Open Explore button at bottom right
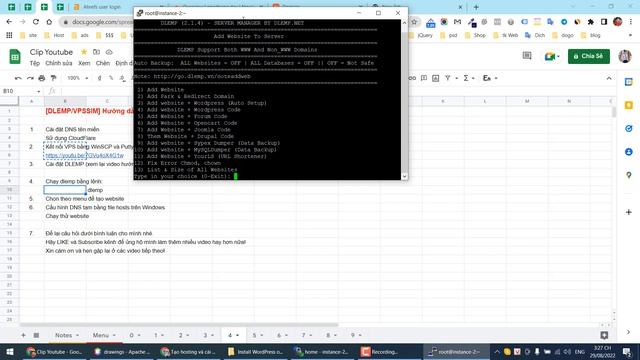The image size is (640, 360). pos(604,335)
